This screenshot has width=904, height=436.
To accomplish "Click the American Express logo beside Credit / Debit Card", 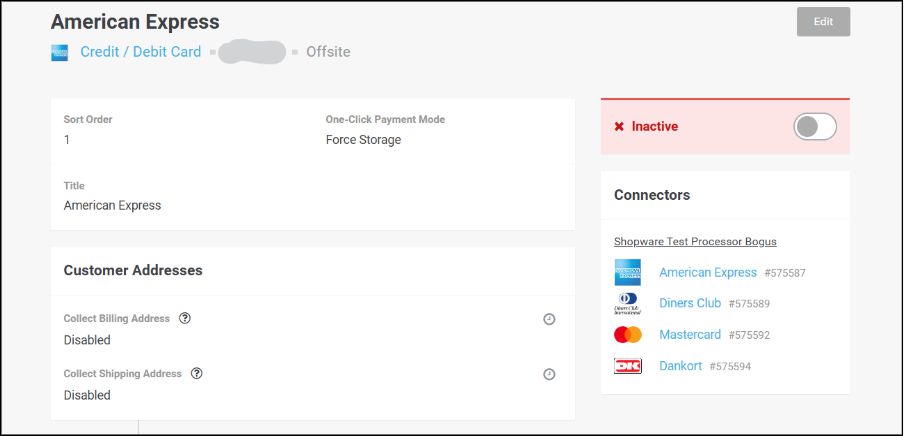I will click(59, 53).
